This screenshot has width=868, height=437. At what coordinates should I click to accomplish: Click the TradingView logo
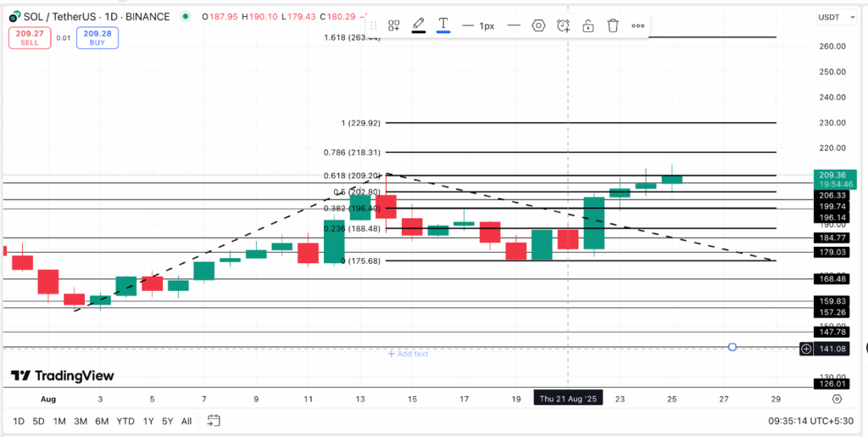63,376
